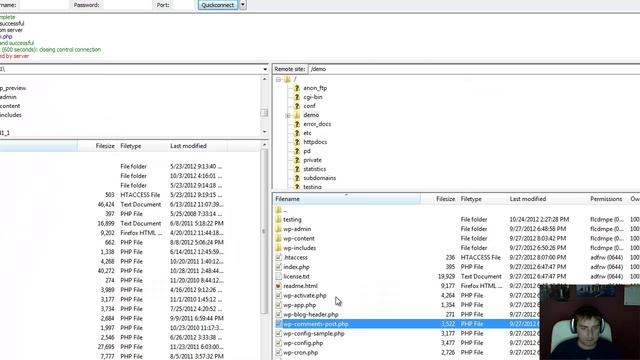Select the pd folder icon in tree
640x360 pixels.
click(297, 151)
